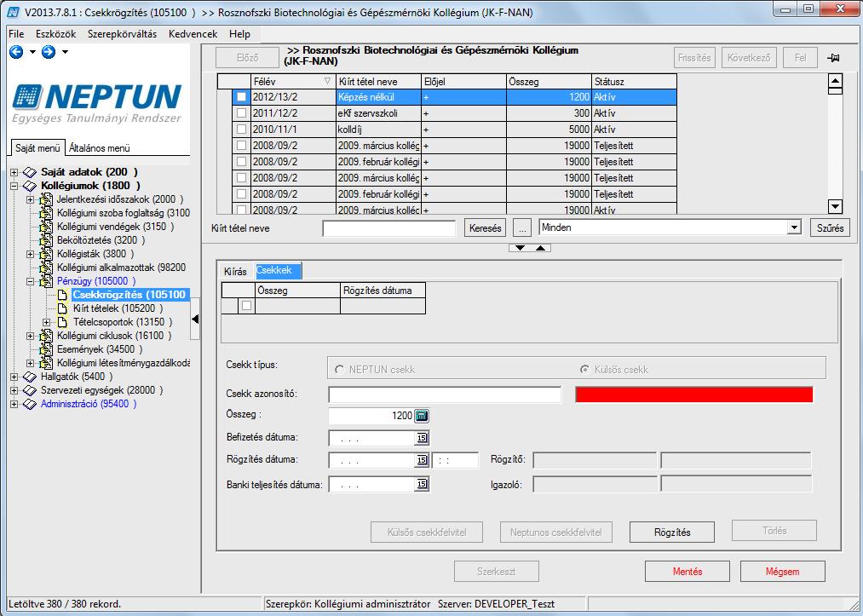Tick the checkbox for the 2010/11/1 row
The height and width of the screenshot is (616, 863).
click(x=242, y=130)
